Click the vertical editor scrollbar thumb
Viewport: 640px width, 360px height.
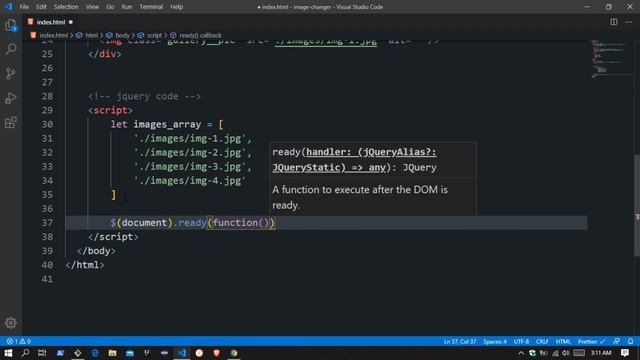(637, 205)
